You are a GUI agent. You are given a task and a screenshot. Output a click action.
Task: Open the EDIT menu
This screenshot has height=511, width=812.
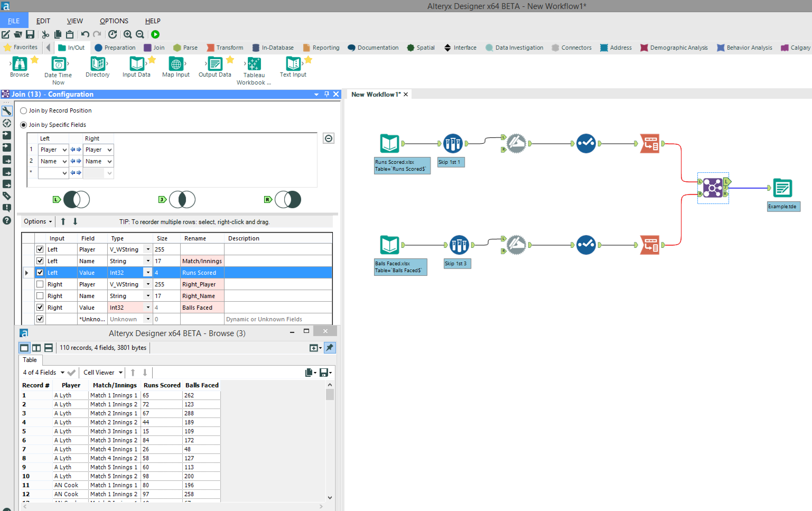pos(43,21)
